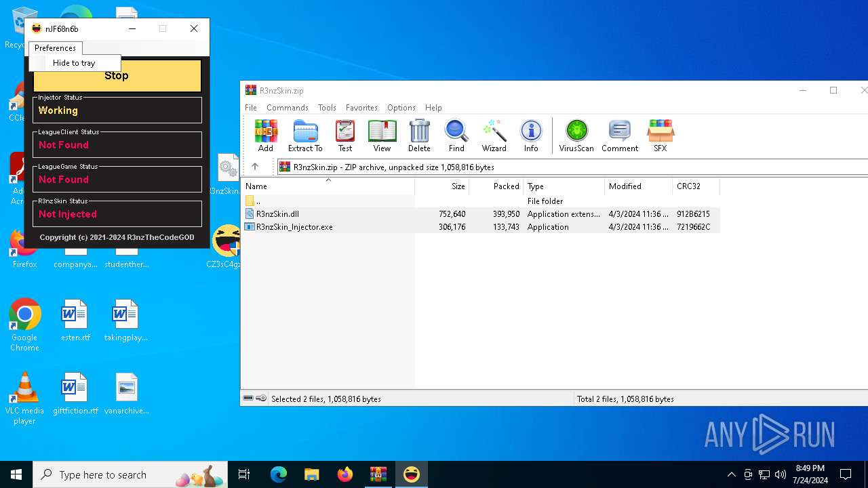Screen dimensions: 868x488
Task: Select the VLC media player desktop icon
Action: click(x=24, y=399)
